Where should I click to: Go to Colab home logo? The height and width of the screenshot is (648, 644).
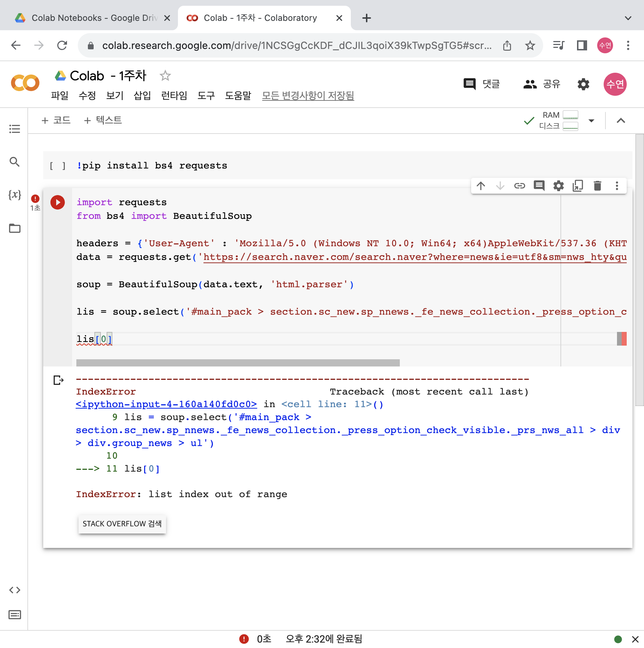[25, 83]
